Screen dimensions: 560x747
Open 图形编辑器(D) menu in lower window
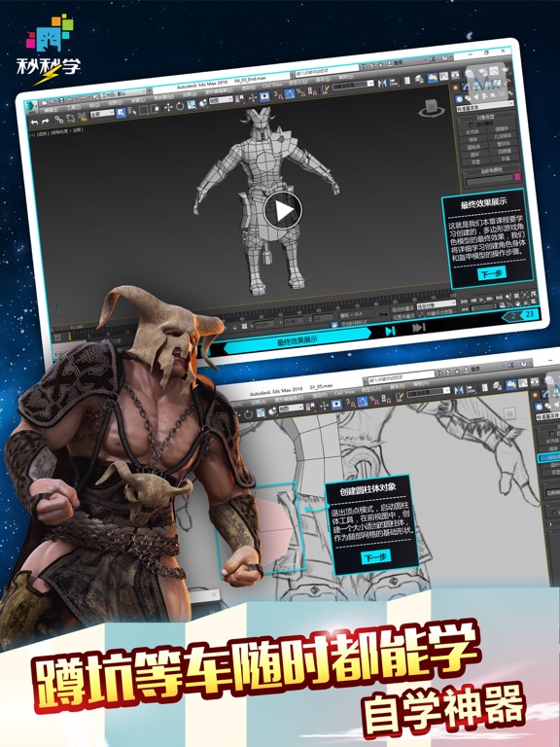tap(289, 397)
